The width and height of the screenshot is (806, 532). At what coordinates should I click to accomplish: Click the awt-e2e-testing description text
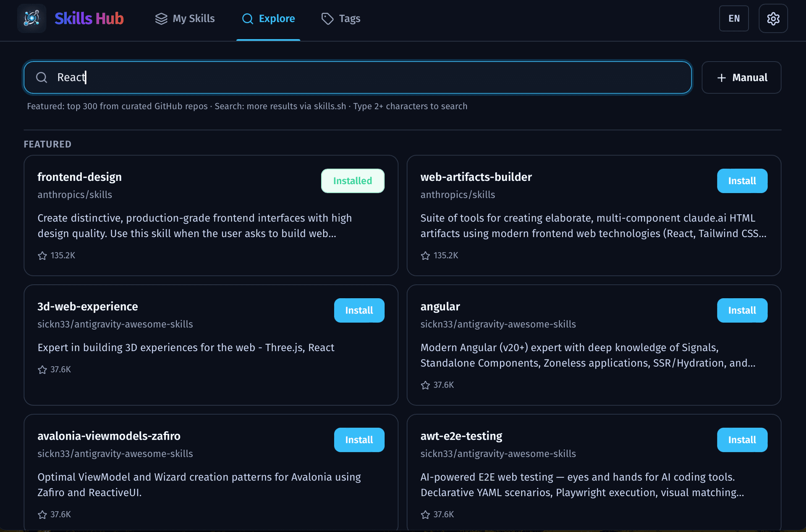pos(582,485)
